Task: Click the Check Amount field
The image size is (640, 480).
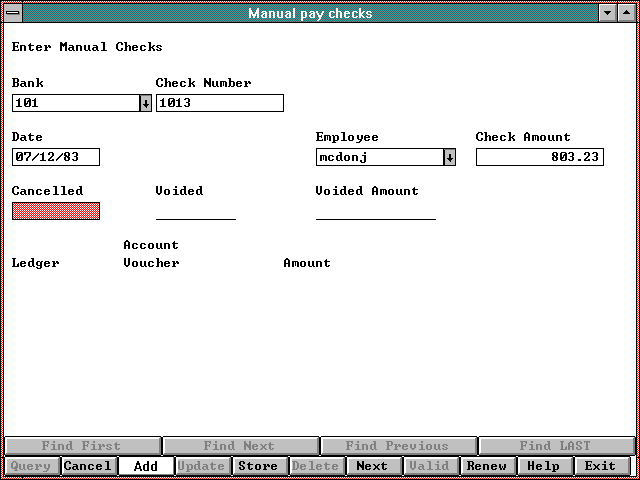Action: [x=539, y=157]
